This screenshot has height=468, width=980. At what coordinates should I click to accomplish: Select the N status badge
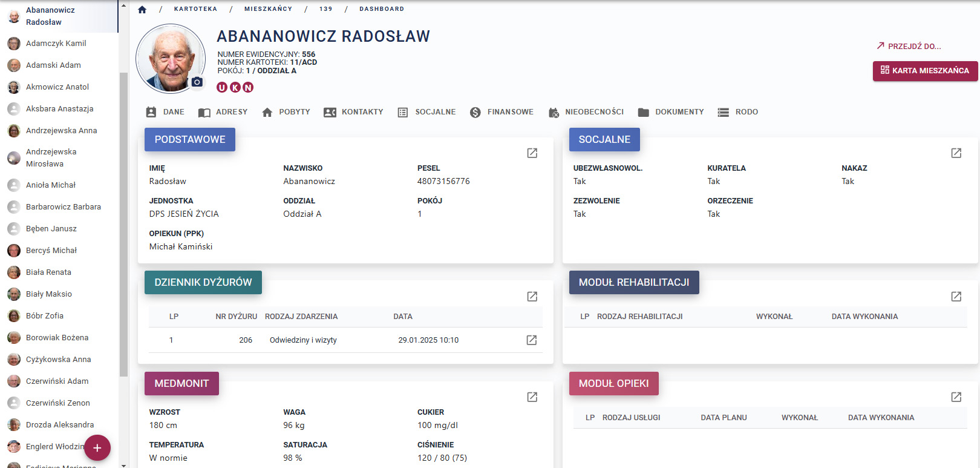point(248,87)
